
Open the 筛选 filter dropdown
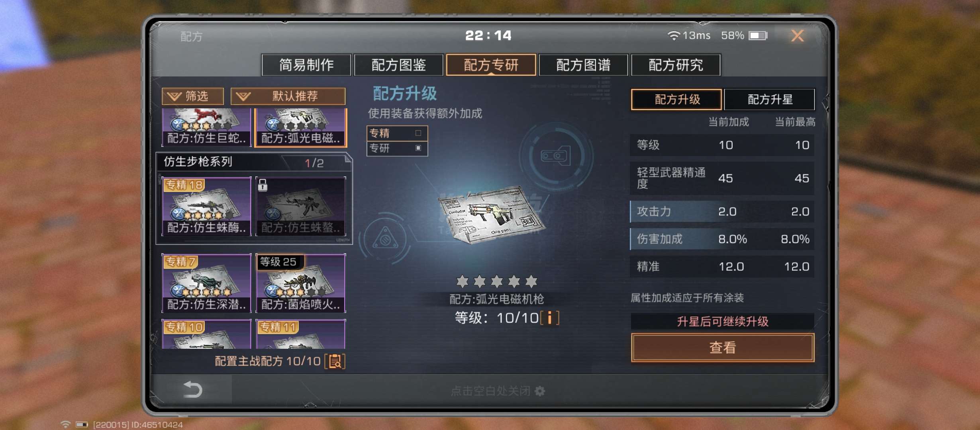[x=193, y=96]
